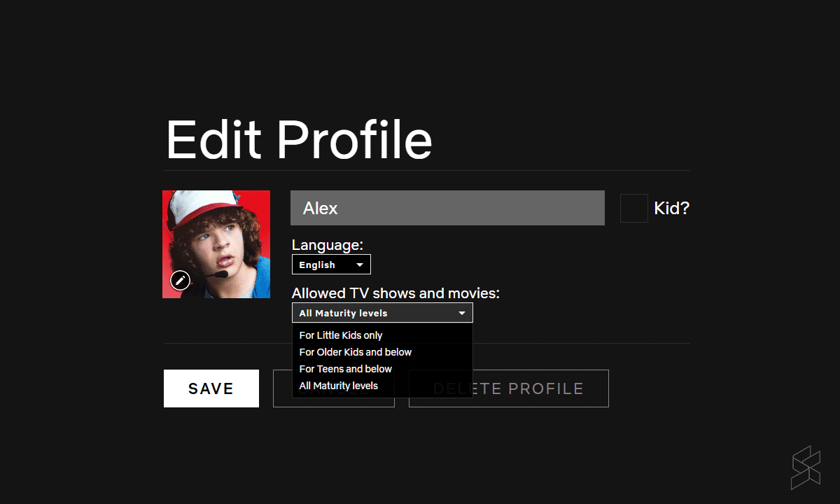
Task: Click the profile avatar picture
Action: click(x=216, y=238)
